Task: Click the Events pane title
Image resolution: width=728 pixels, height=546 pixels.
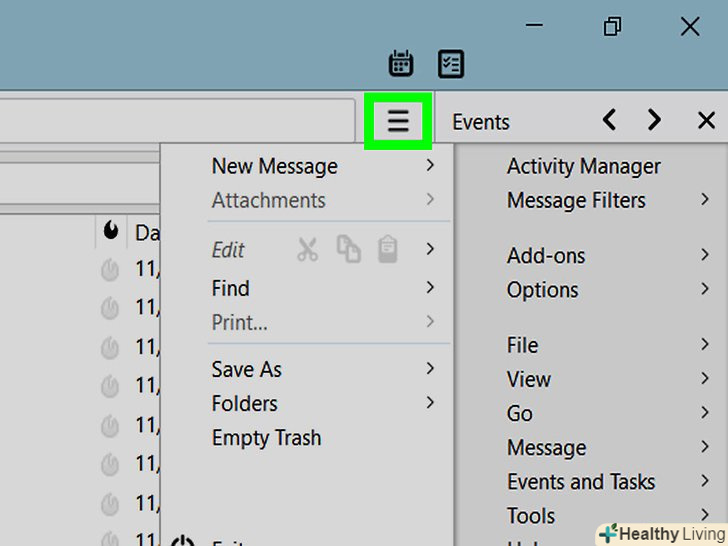Action: coord(481,122)
